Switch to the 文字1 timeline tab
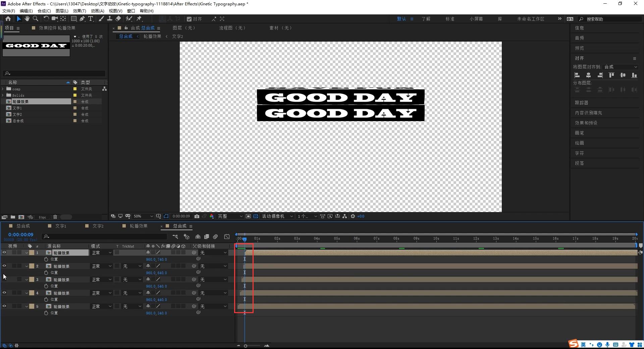644x349 pixels. point(61,226)
